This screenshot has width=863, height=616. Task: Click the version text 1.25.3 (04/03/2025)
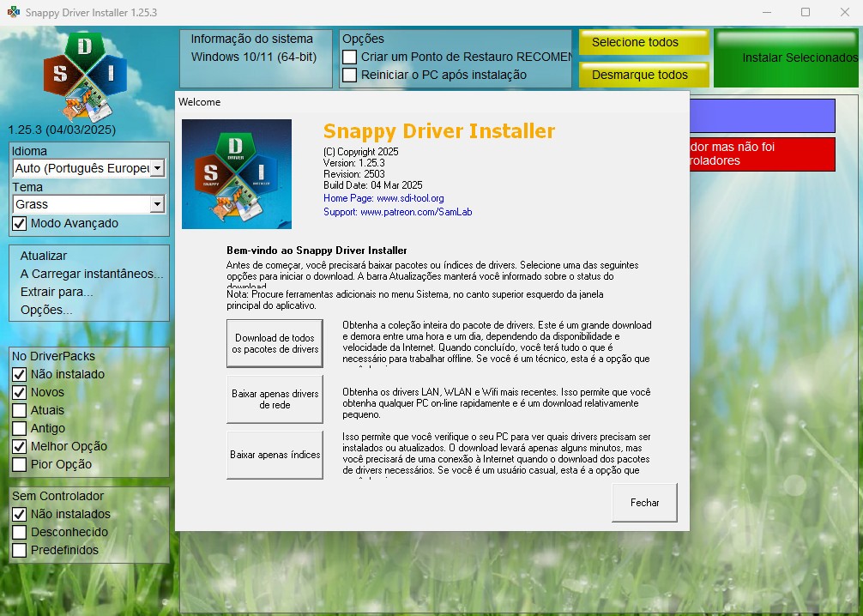coord(62,130)
